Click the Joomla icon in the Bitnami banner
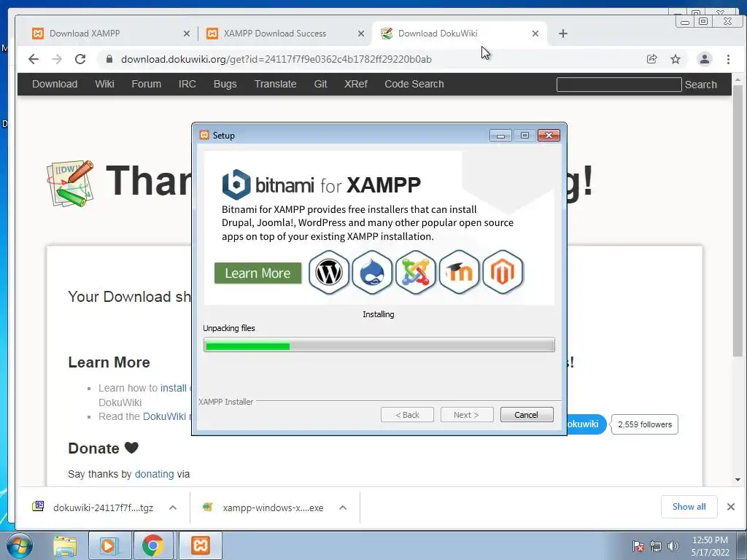Image resolution: width=747 pixels, height=560 pixels. 415,273
